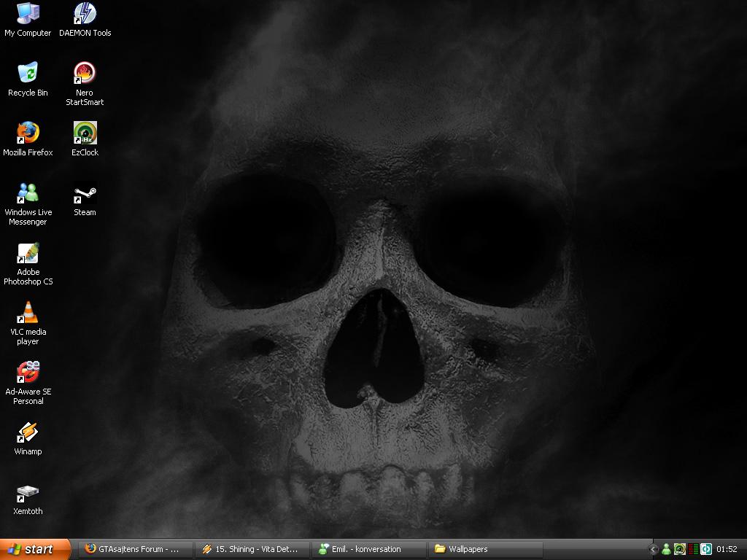747x560 pixels.
Task: Open the My Computer desktop icon
Action: 28,14
